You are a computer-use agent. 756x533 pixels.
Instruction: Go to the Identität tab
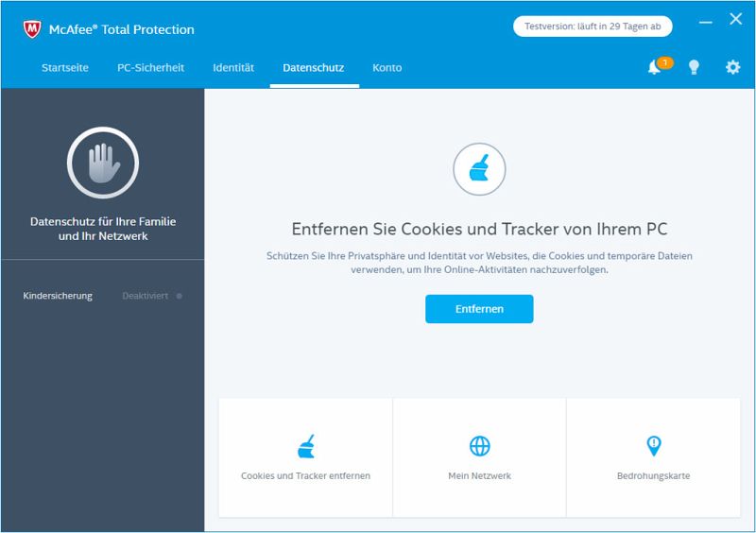[x=233, y=68]
